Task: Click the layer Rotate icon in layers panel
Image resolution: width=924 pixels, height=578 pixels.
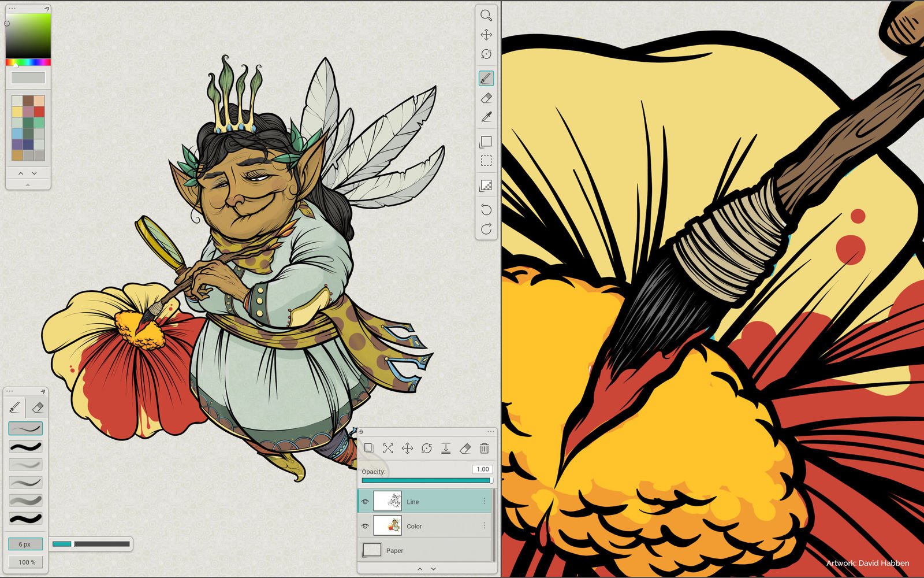Action: (427, 448)
